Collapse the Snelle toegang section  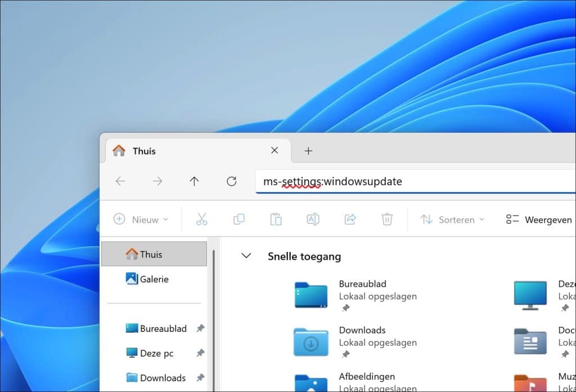pyautogui.click(x=246, y=256)
